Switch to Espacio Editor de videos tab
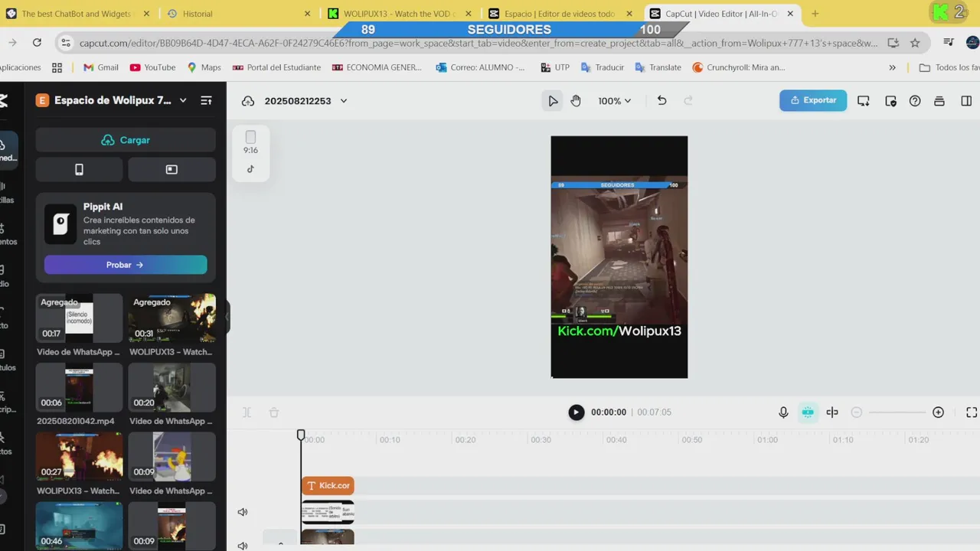980x551 pixels. [x=559, y=14]
